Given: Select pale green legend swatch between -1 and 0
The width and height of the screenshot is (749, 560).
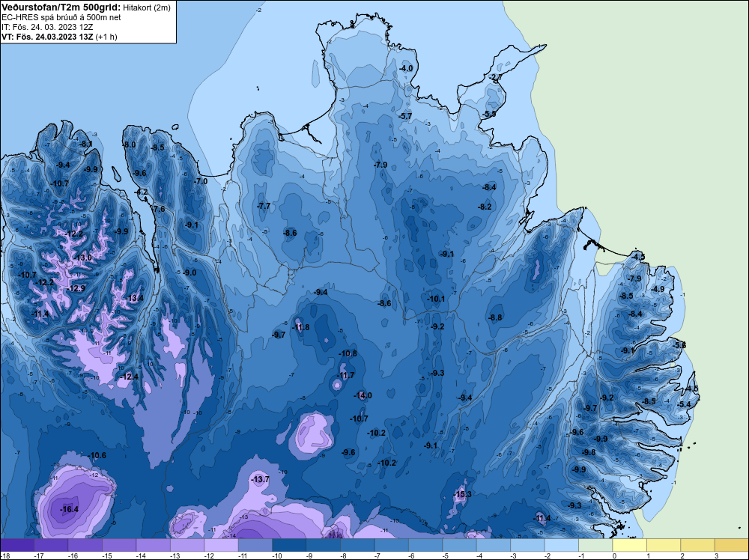Looking at the screenshot, I should point(595,545).
